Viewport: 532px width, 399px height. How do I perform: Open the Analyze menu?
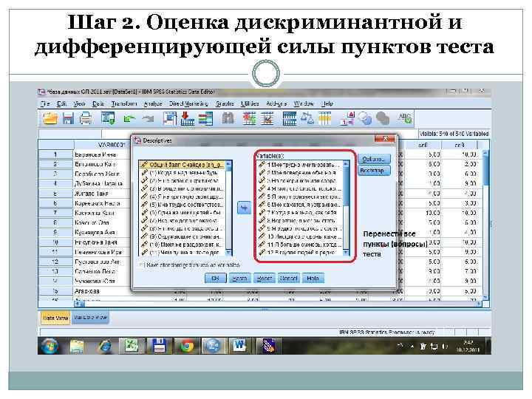click(153, 104)
